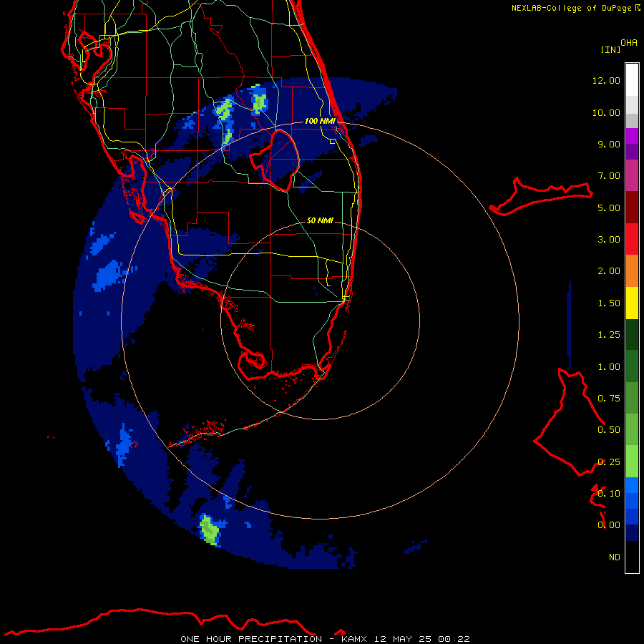
Task: Click the "0.75" legend value
Action: [609, 399]
